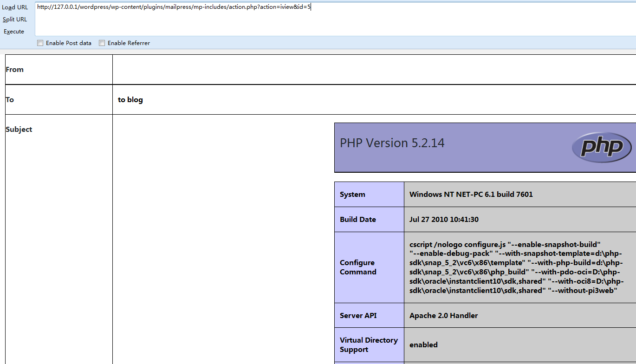
Task: Click the 'Virtual Directory Support' cell
Action: [370, 345]
